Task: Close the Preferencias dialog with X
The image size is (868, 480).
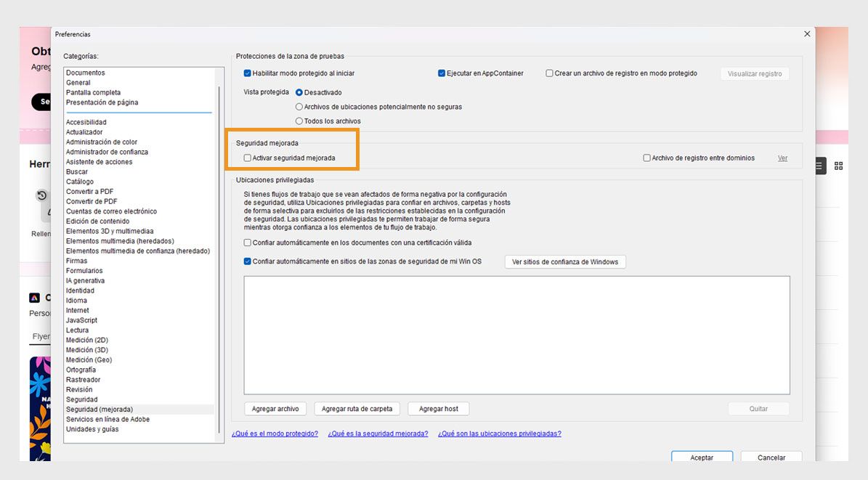Action: tap(807, 34)
